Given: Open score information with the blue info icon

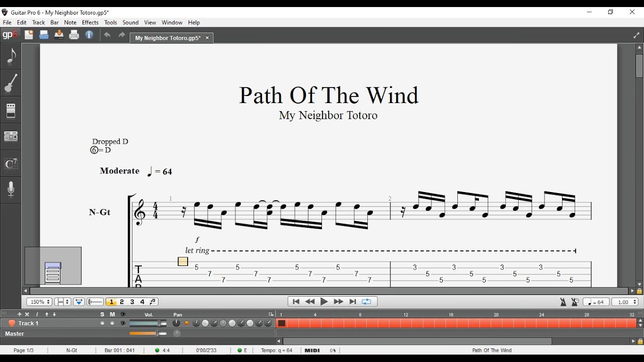Looking at the screenshot, I should pyautogui.click(x=90, y=35).
